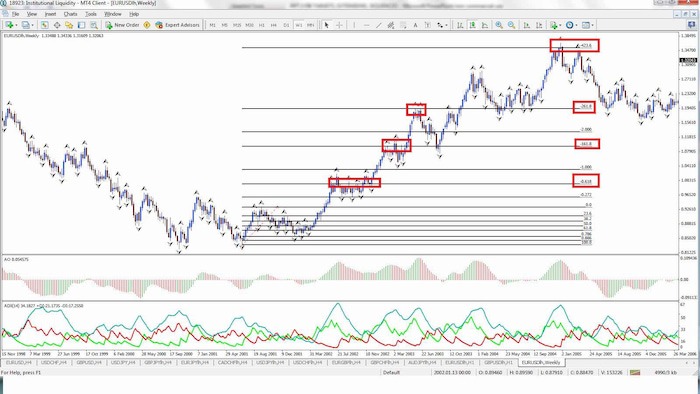Pick the equidistant channel tool

pos(391,25)
